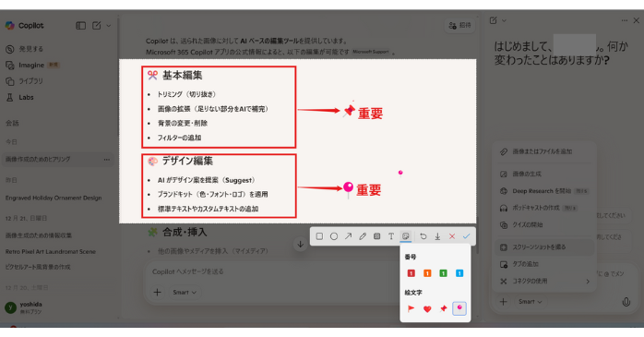Select the text annotation tool

pyautogui.click(x=391, y=236)
